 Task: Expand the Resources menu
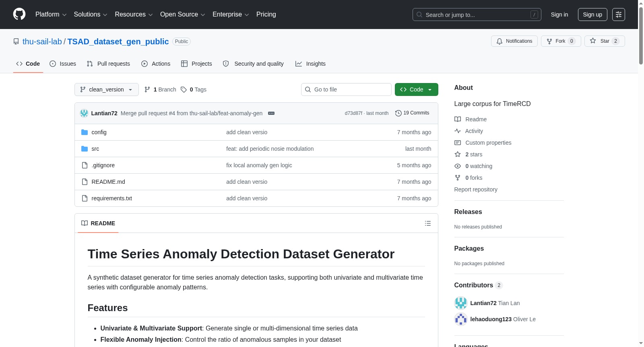(x=134, y=15)
